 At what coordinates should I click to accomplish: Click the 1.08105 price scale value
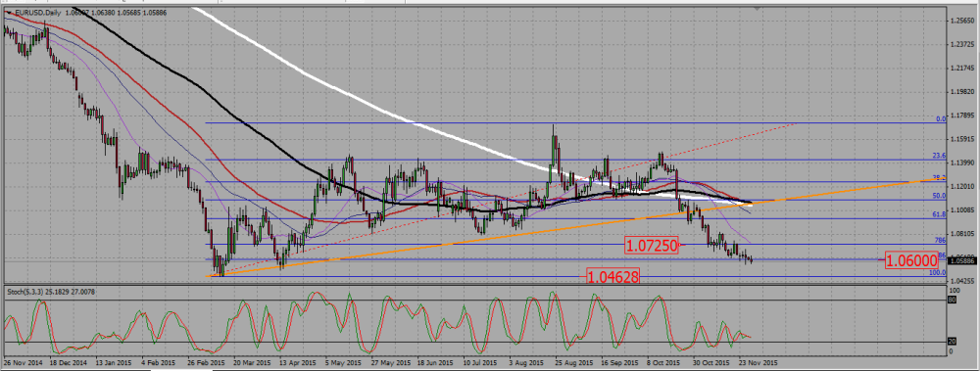(x=961, y=234)
